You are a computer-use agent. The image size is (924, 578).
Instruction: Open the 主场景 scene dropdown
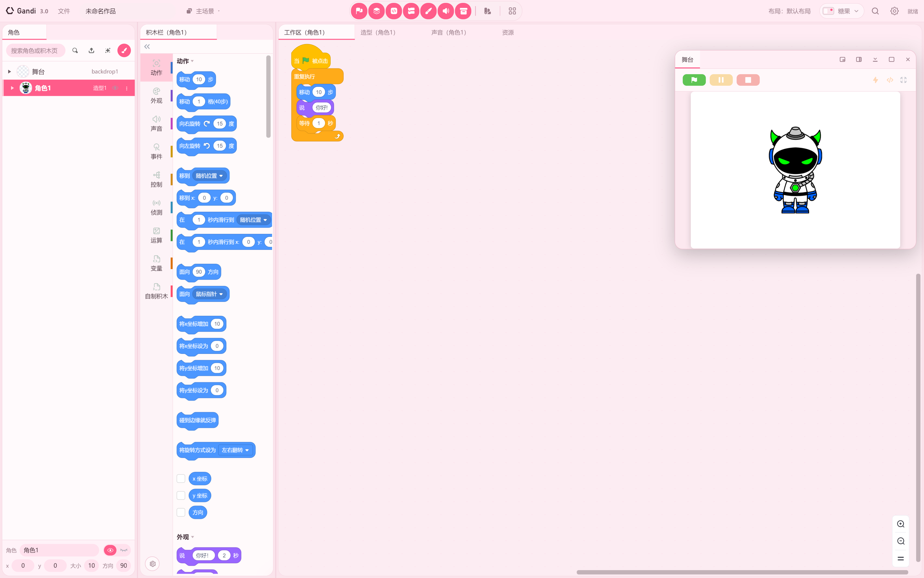tap(203, 11)
